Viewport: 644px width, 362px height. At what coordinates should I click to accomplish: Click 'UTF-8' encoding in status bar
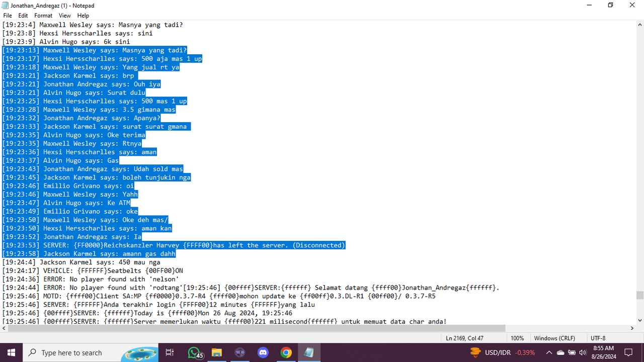point(598,338)
